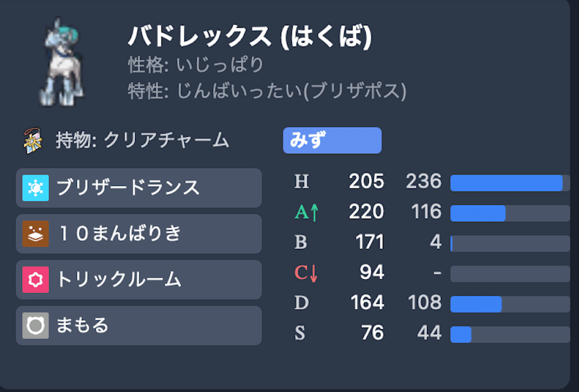Click the Normal-type icon beside まもる
This screenshot has width=579, height=392.
click(x=35, y=326)
